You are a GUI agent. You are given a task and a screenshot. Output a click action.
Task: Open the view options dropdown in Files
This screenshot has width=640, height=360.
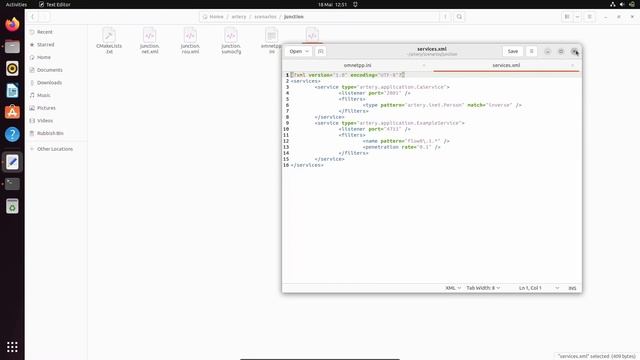click(577, 17)
